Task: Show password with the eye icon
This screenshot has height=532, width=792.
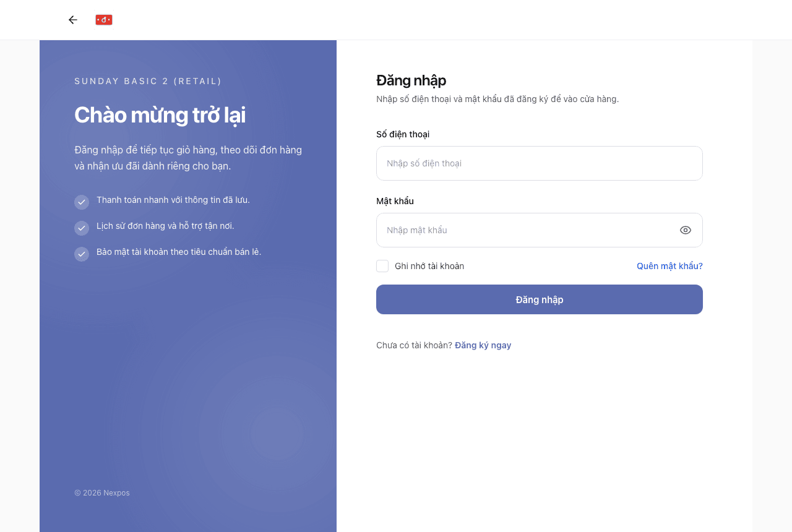Action: point(686,230)
